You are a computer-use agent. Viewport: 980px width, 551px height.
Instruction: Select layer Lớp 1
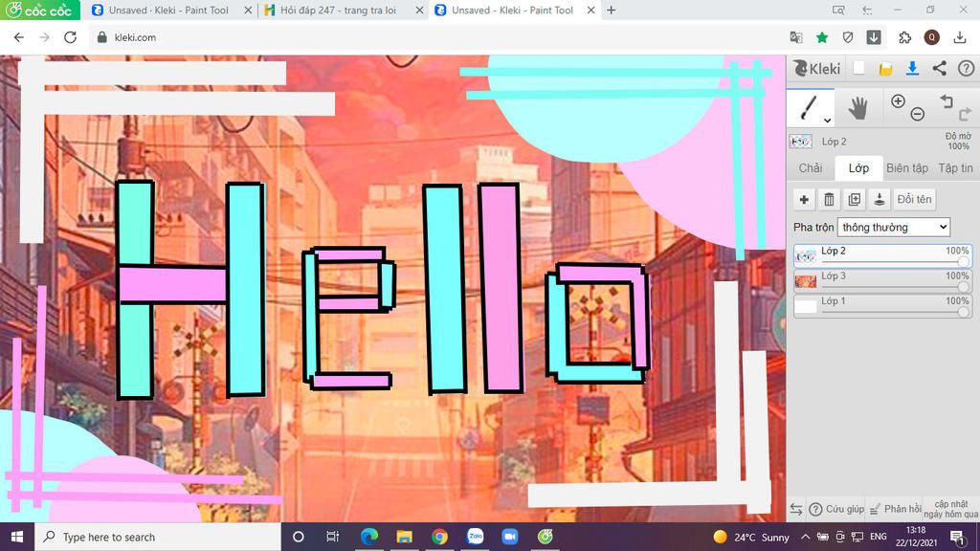(x=882, y=306)
